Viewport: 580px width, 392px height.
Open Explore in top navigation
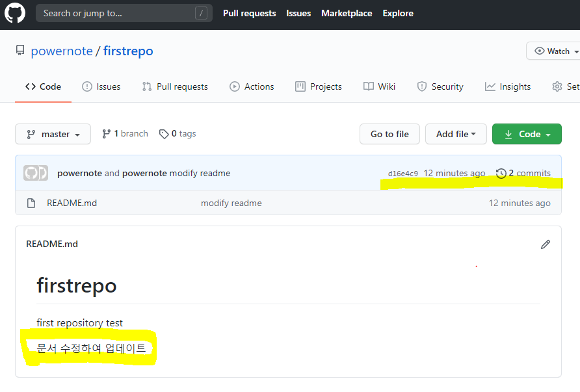click(x=398, y=13)
